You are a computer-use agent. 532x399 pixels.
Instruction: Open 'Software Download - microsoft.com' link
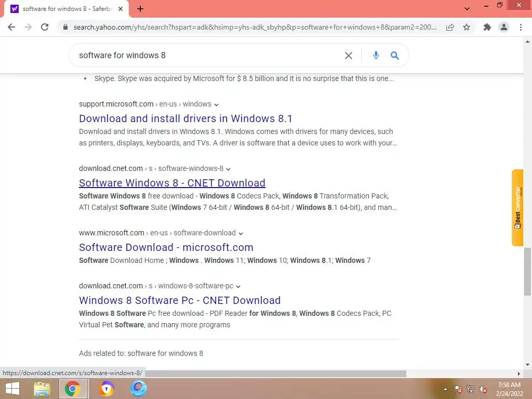[x=166, y=247]
